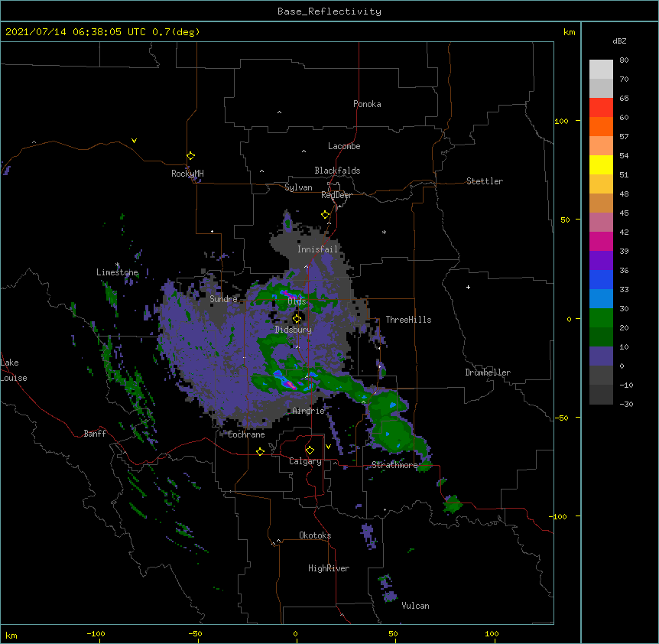This screenshot has height=644, width=659.
Task: Select the Limestone label
Action: click(117, 272)
